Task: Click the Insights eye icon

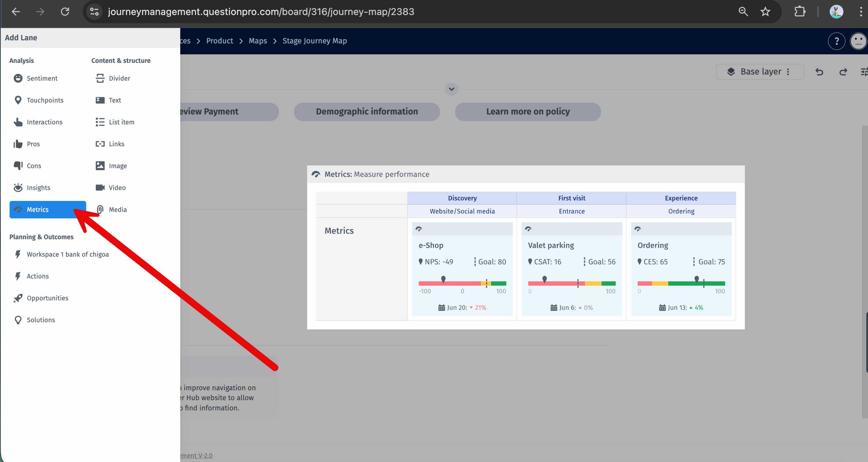Action: (x=18, y=188)
